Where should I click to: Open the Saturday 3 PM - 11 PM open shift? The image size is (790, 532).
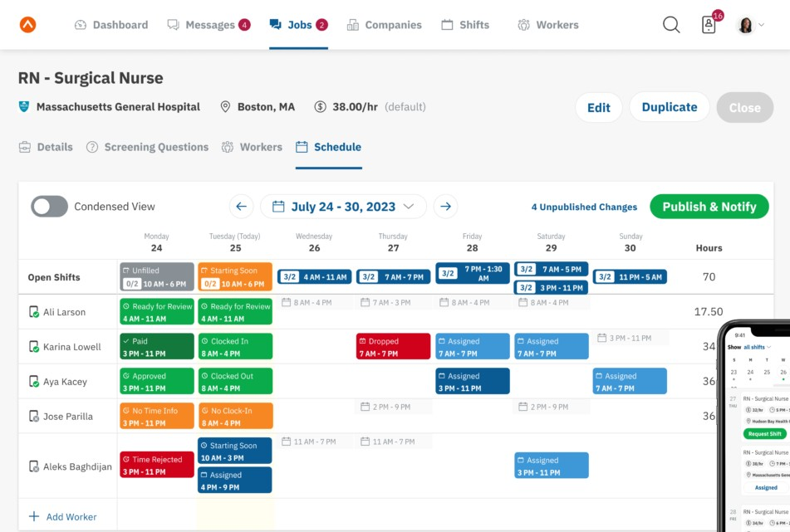(552, 287)
